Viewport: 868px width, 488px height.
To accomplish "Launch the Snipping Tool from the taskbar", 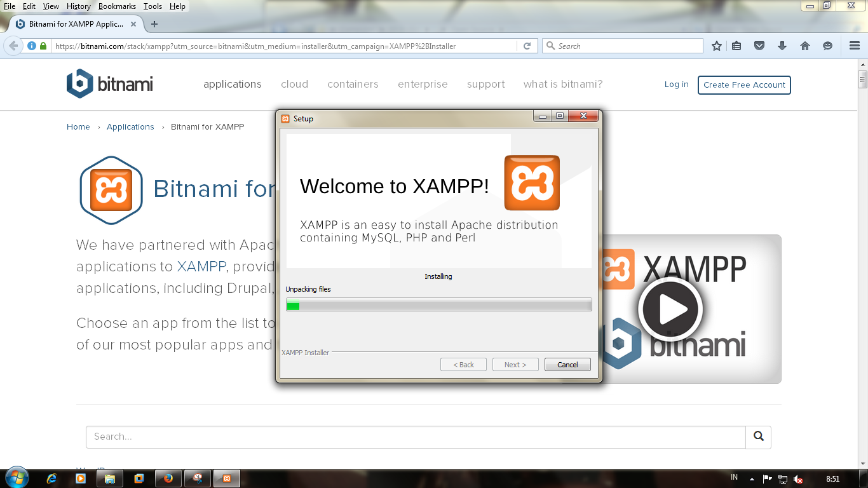I will click(x=197, y=478).
